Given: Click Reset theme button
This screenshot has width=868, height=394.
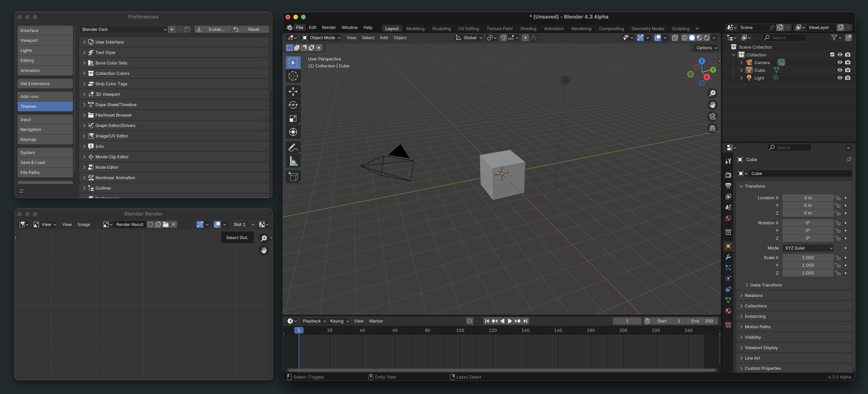Looking at the screenshot, I should [x=251, y=29].
